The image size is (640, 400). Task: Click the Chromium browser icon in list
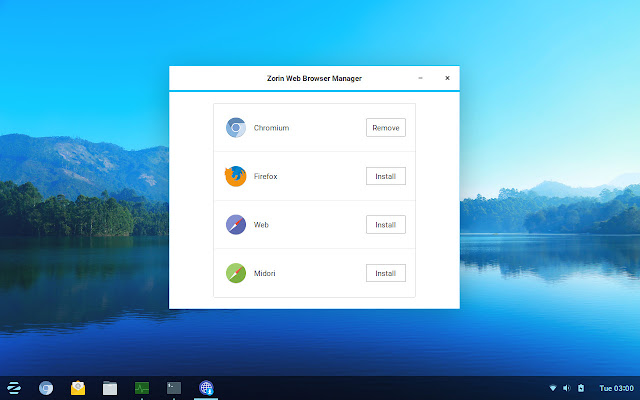pyautogui.click(x=236, y=128)
